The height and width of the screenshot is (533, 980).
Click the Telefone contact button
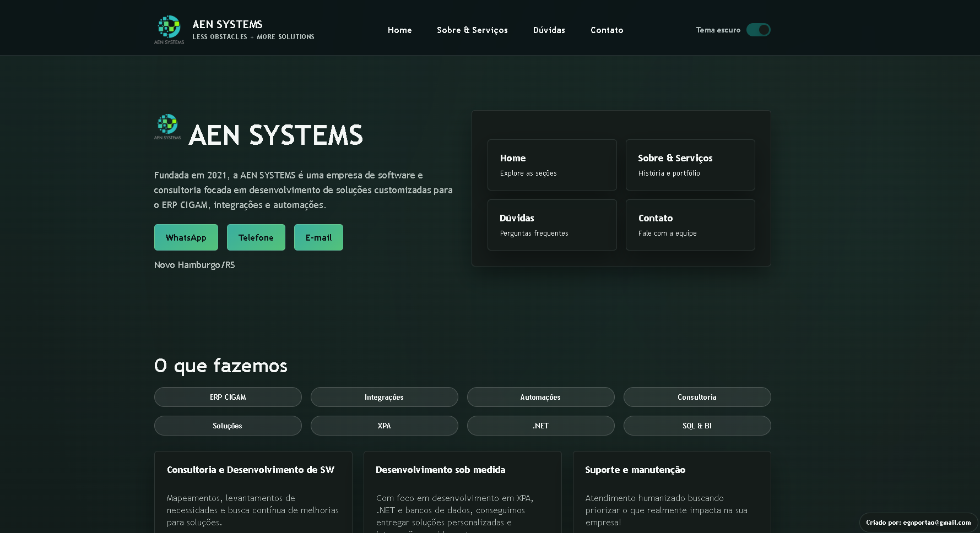(x=256, y=237)
